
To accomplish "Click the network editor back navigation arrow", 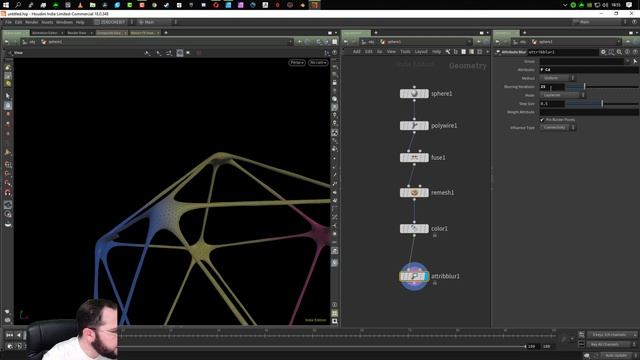I will click(x=346, y=42).
